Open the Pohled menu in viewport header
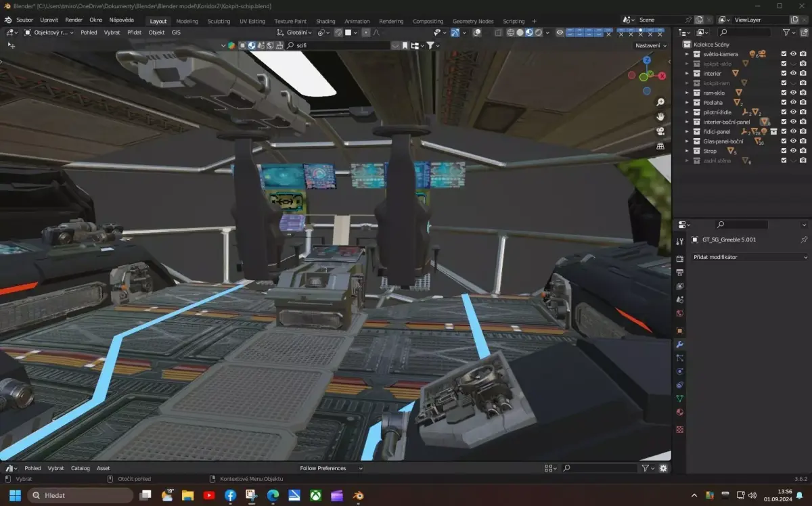This screenshot has width=812, height=506. tap(89, 32)
